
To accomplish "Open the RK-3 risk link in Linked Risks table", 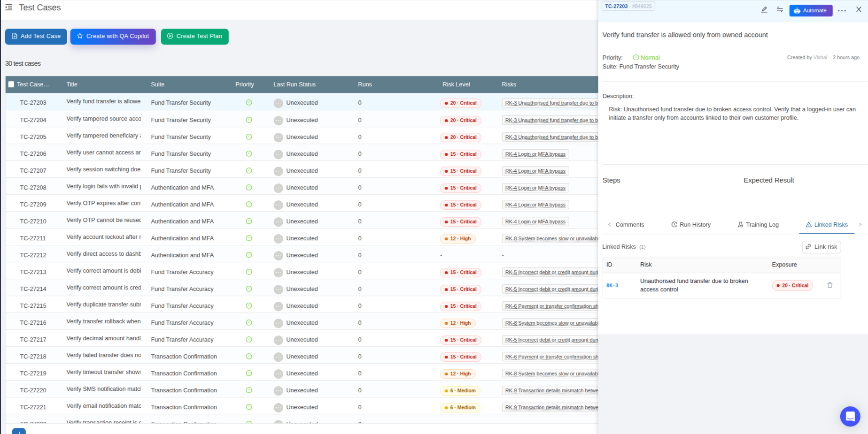I will 612,285.
